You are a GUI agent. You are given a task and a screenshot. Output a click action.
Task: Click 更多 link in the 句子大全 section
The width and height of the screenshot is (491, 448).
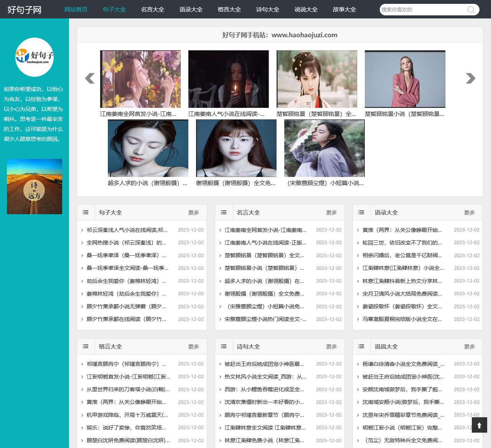(x=193, y=212)
